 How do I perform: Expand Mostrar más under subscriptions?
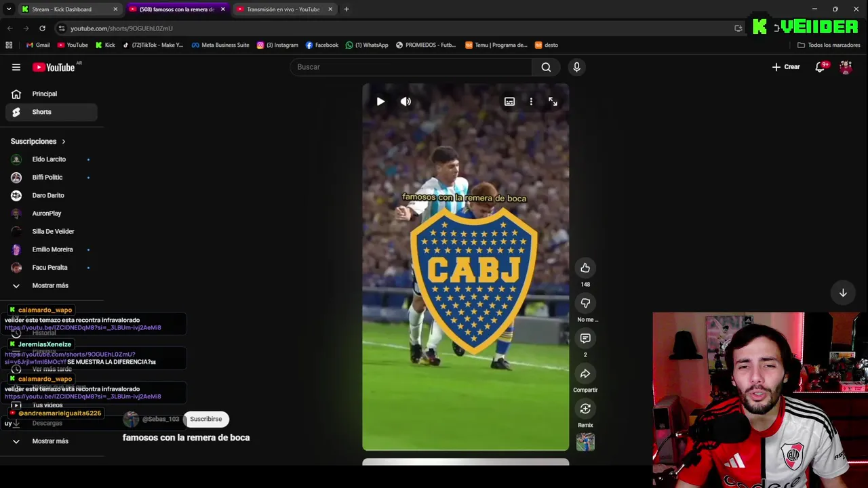52,285
